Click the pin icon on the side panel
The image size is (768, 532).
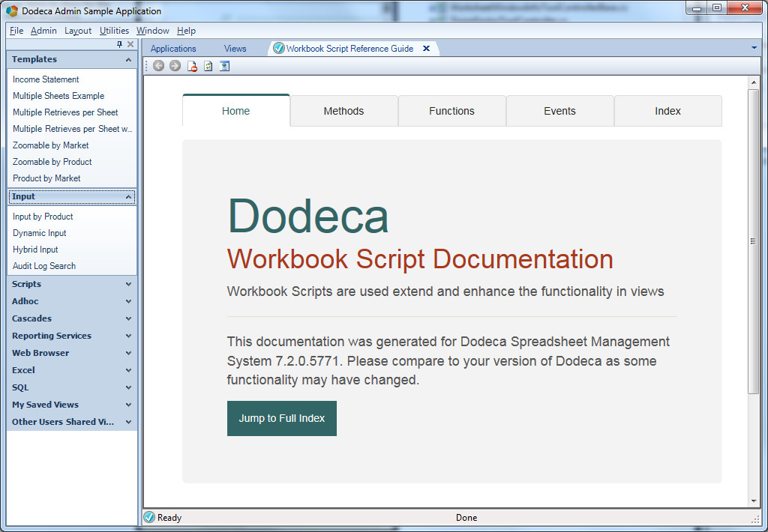pyautogui.click(x=119, y=44)
